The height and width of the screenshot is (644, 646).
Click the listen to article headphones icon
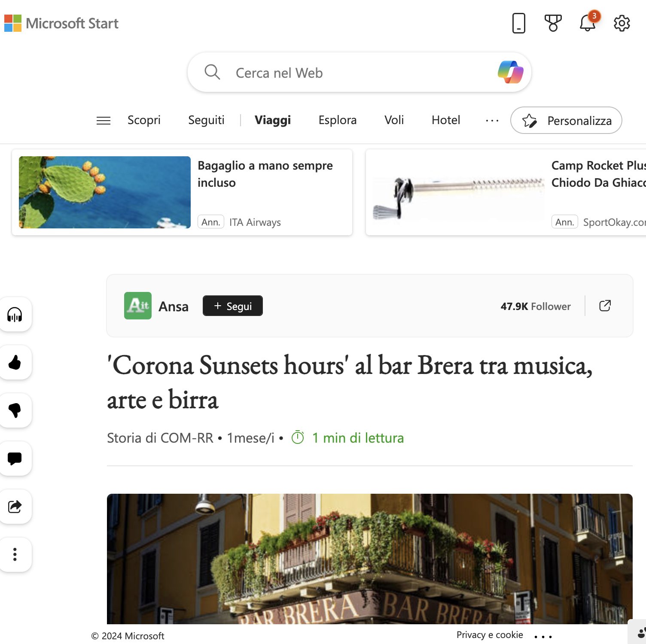[x=15, y=315]
